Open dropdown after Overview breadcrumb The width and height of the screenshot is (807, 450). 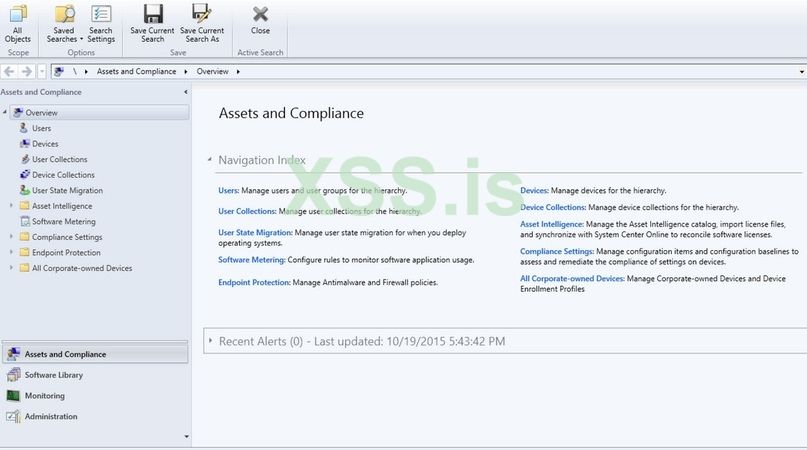tap(238, 72)
